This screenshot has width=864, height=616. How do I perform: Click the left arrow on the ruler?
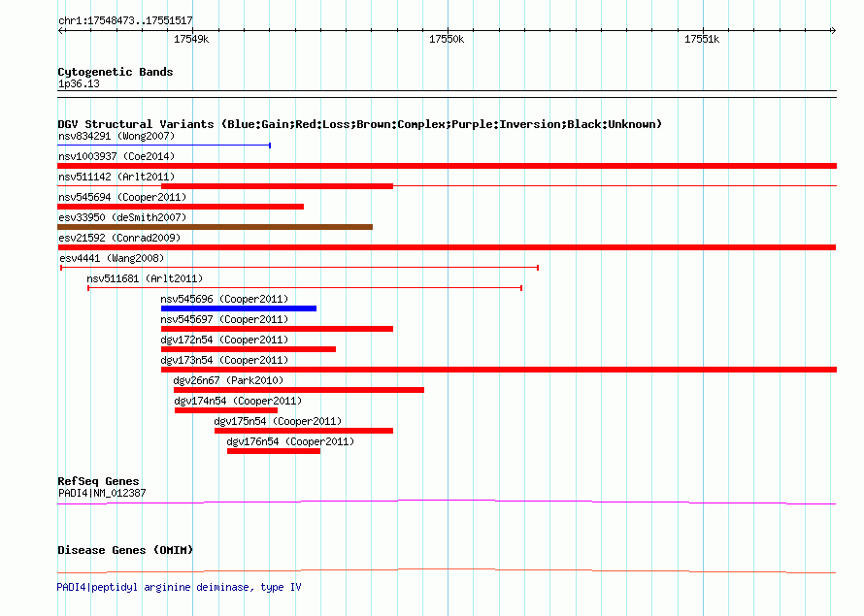click(61, 31)
